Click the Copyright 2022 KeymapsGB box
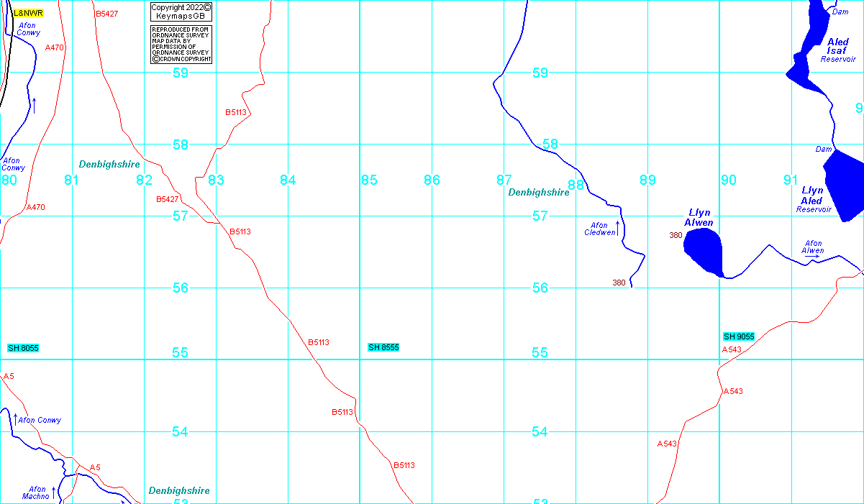 pyautogui.click(x=181, y=12)
